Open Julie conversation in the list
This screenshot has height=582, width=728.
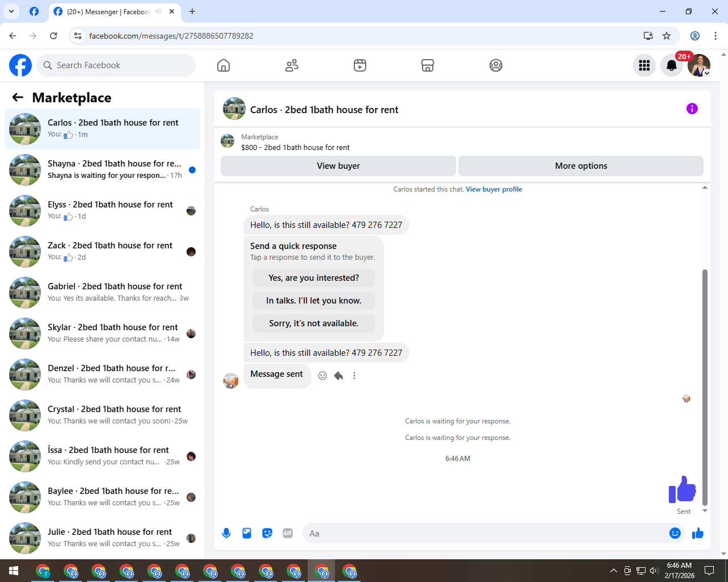[x=102, y=538]
